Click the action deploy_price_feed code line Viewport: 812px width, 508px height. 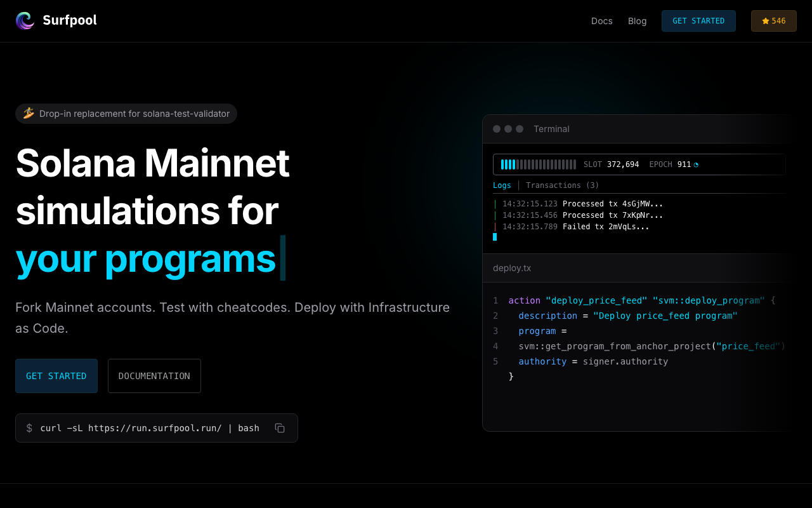pos(642,300)
